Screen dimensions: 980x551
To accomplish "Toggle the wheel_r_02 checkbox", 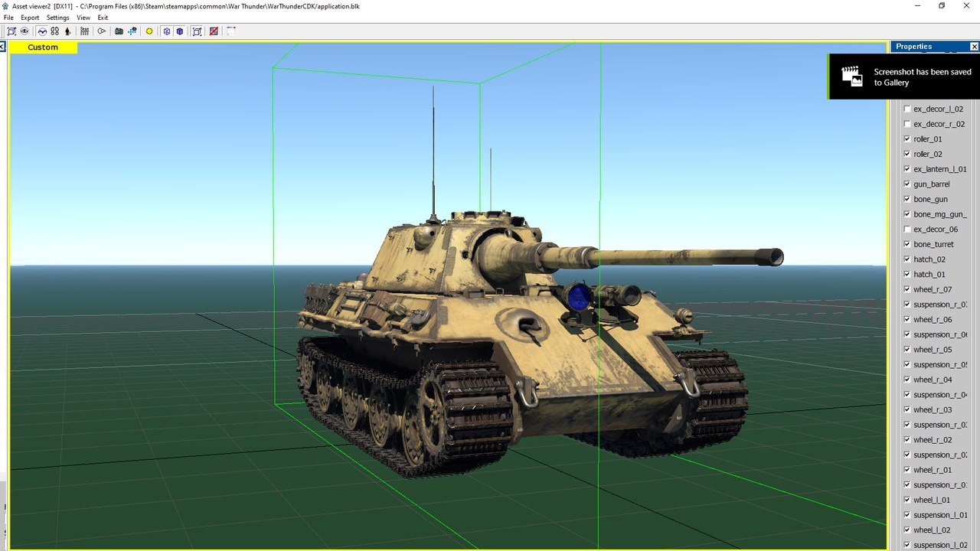I will click(907, 440).
